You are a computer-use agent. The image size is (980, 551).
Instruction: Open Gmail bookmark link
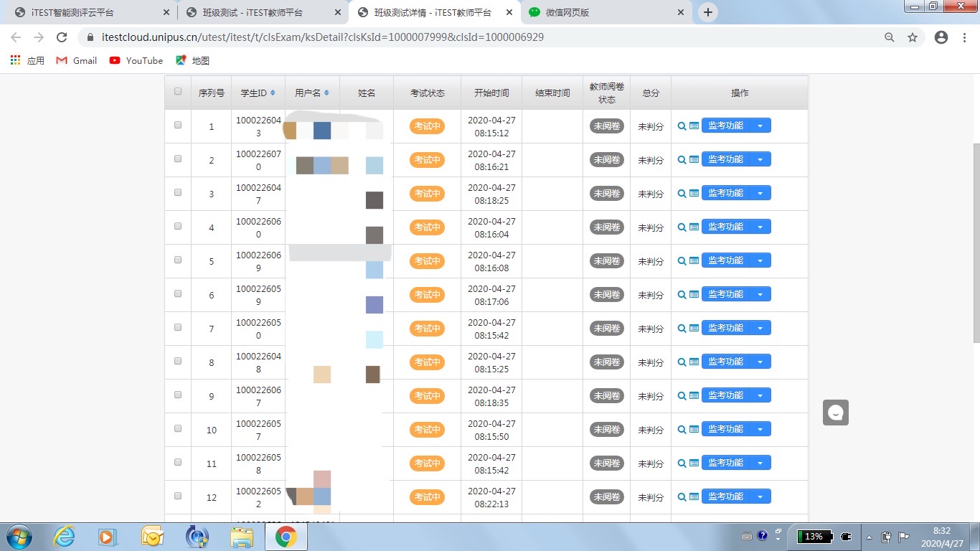pos(77,61)
